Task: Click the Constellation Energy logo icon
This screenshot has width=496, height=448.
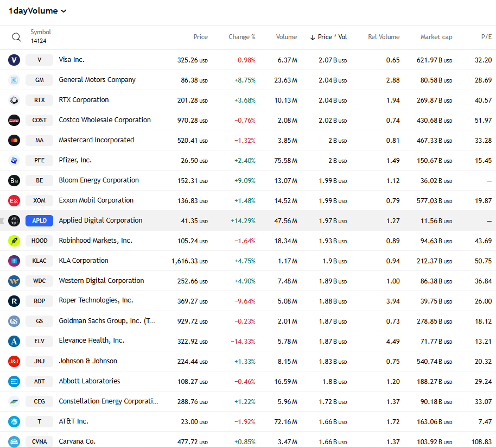Action: (x=14, y=402)
